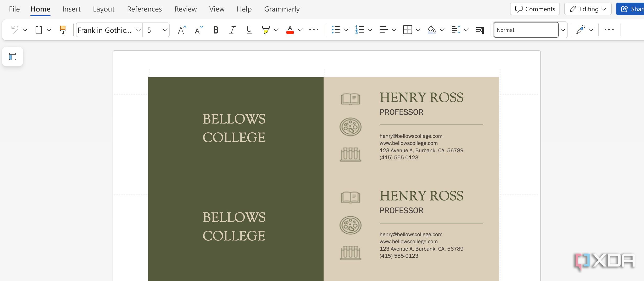Screen dimensions: 644x281
Task: Click the Numbered list icon
Action: click(x=359, y=30)
